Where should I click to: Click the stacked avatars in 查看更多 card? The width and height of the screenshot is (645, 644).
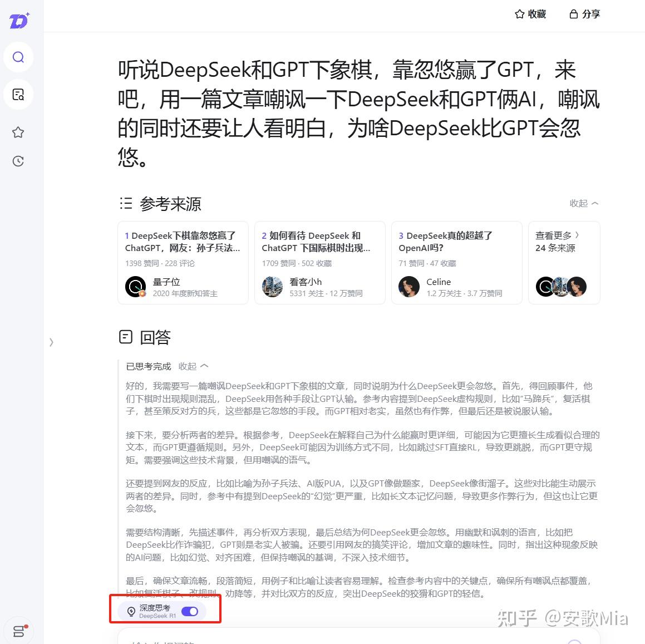pos(561,287)
